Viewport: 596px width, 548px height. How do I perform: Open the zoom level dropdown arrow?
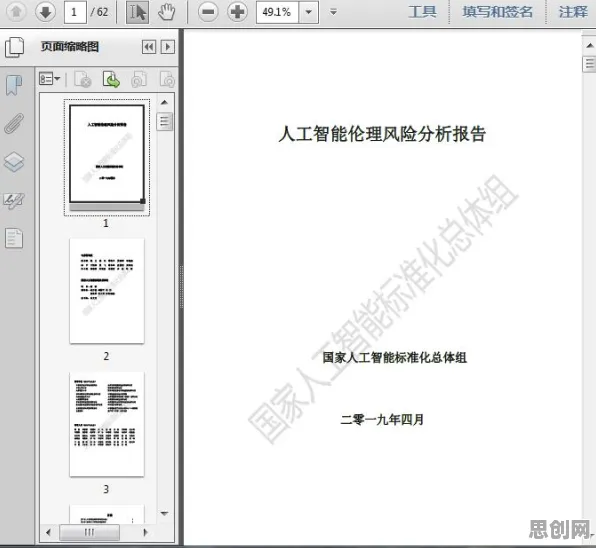pos(309,12)
